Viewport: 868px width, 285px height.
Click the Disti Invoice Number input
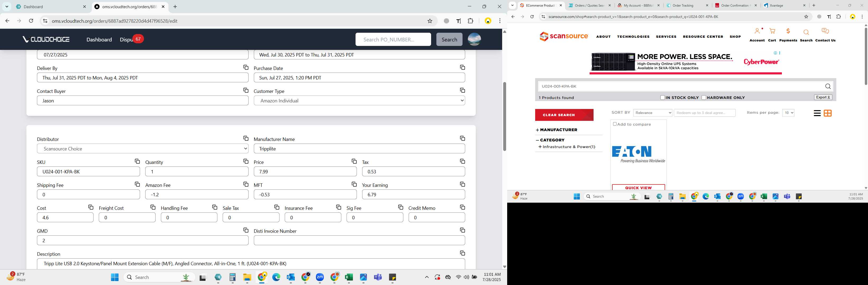click(x=359, y=240)
